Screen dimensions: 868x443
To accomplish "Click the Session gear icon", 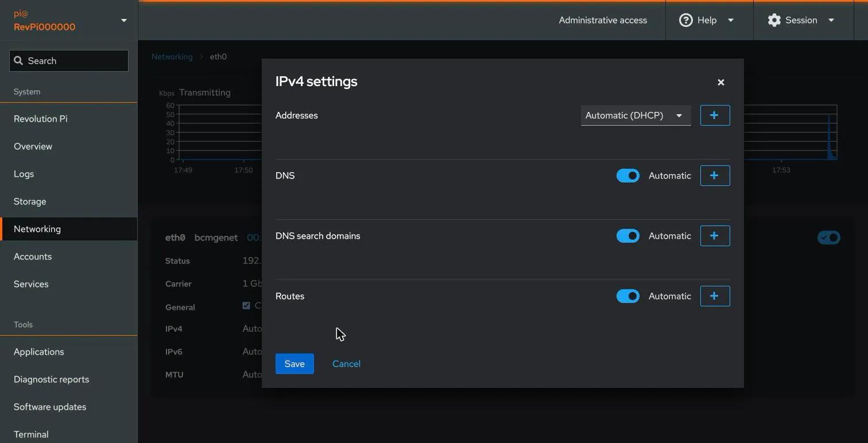I will tap(774, 20).
